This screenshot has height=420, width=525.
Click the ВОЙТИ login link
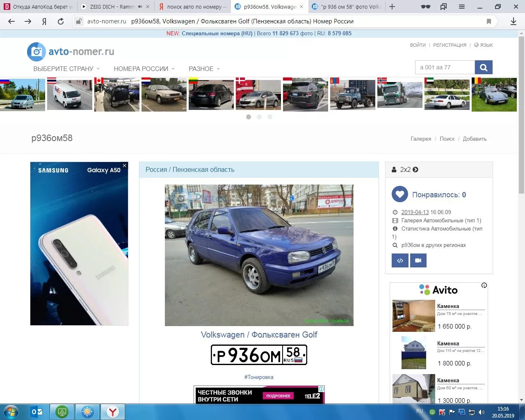[x=418, y=45]
